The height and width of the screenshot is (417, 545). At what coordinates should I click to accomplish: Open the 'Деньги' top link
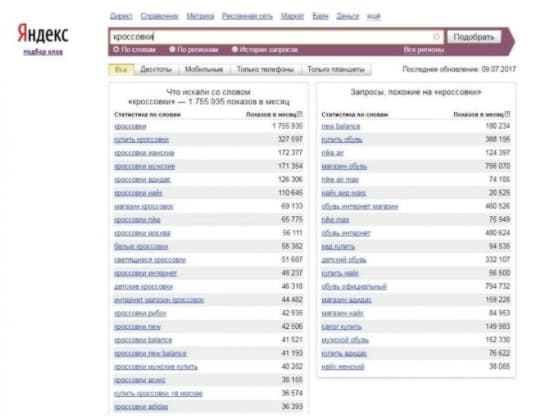coord(347,16)
